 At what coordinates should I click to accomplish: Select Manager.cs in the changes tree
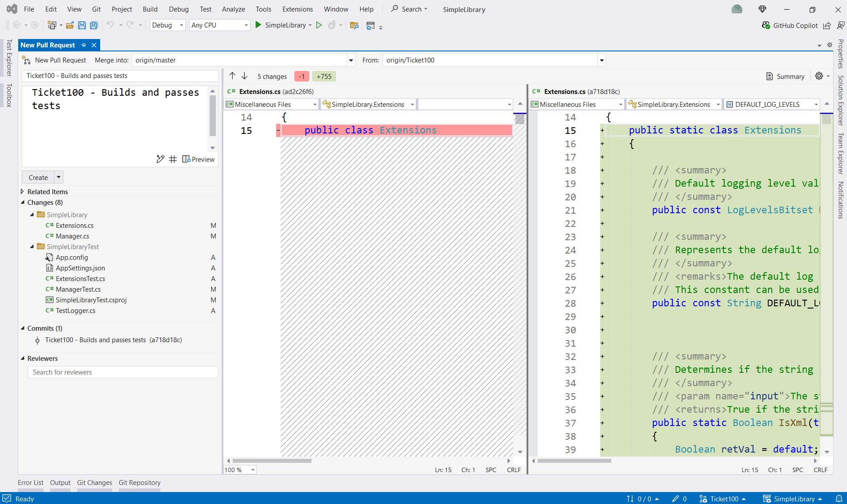(72, 236)
